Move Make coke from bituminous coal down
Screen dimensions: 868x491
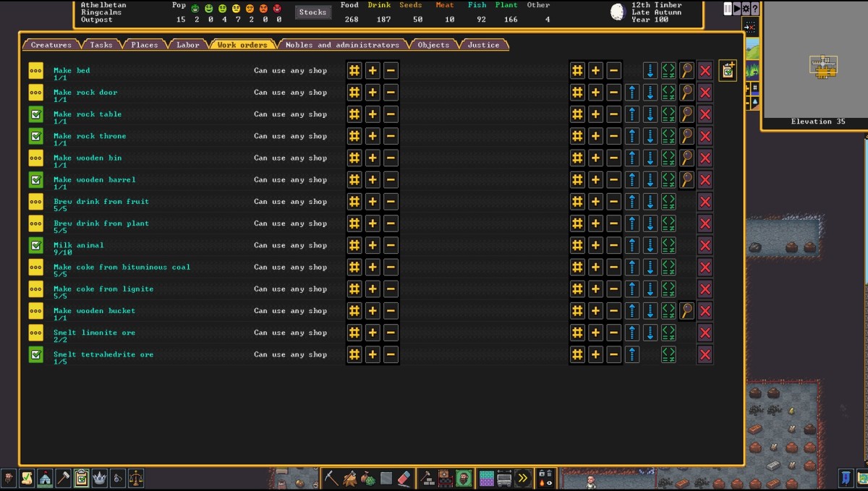coord(650,267)
